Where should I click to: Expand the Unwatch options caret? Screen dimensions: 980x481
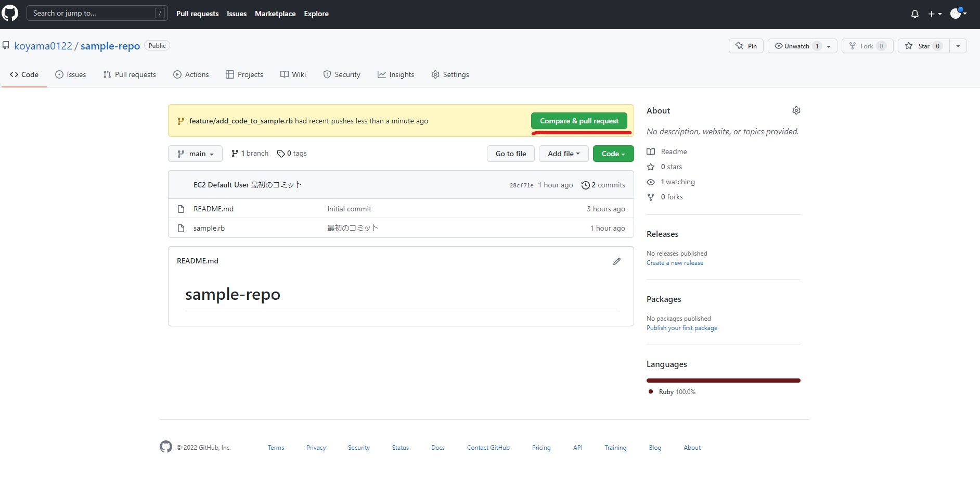click(x=829, y=46)
